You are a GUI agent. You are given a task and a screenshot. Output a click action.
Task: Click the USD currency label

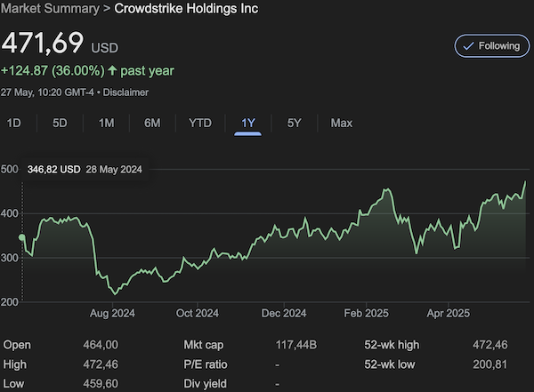(x=104, y=48)
